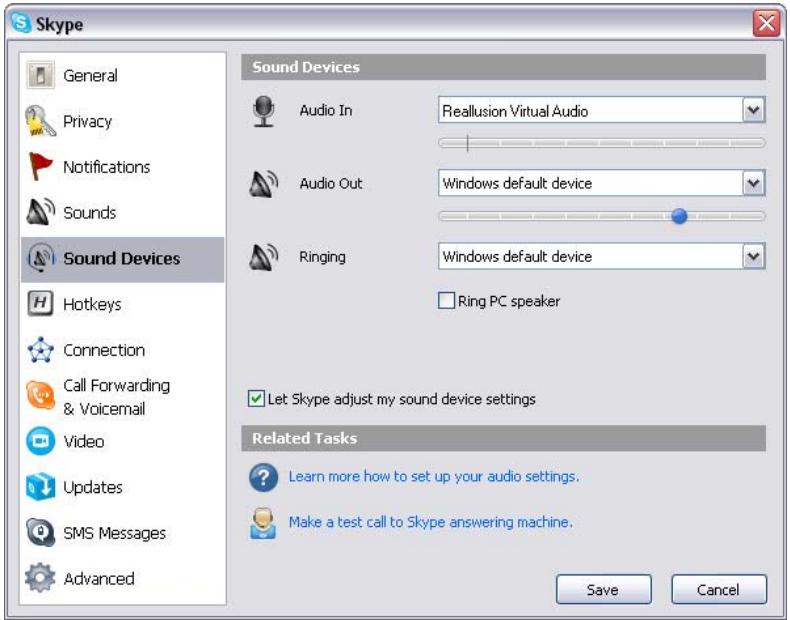790x620 pixels.
Task: Expand the Audio Out dropdown arrow
Action: point(753,183)
